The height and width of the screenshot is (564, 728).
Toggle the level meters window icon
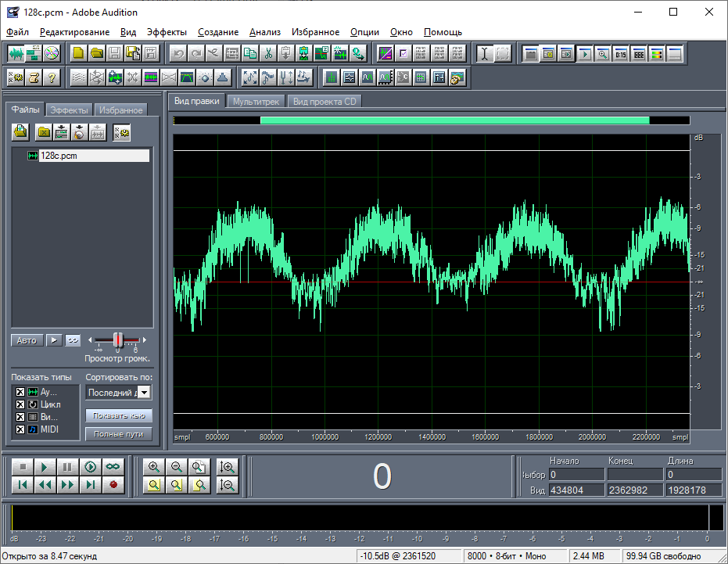pos(657,53)
